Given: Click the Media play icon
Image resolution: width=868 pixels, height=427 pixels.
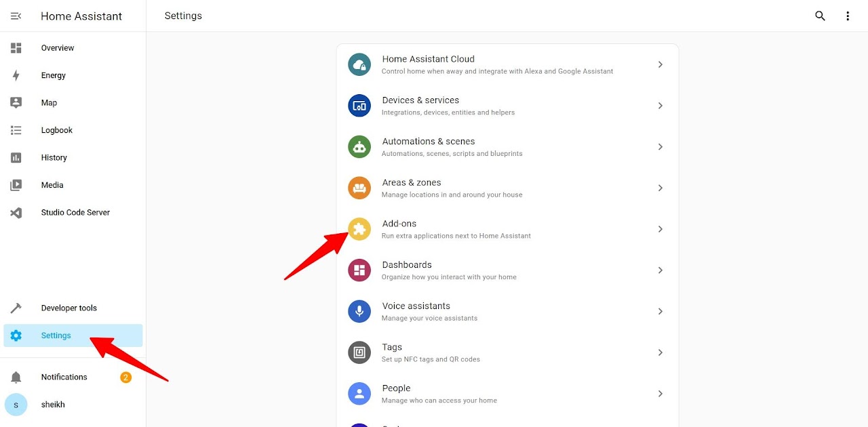Looking at the screenshot, I should [x=16, y=185].
